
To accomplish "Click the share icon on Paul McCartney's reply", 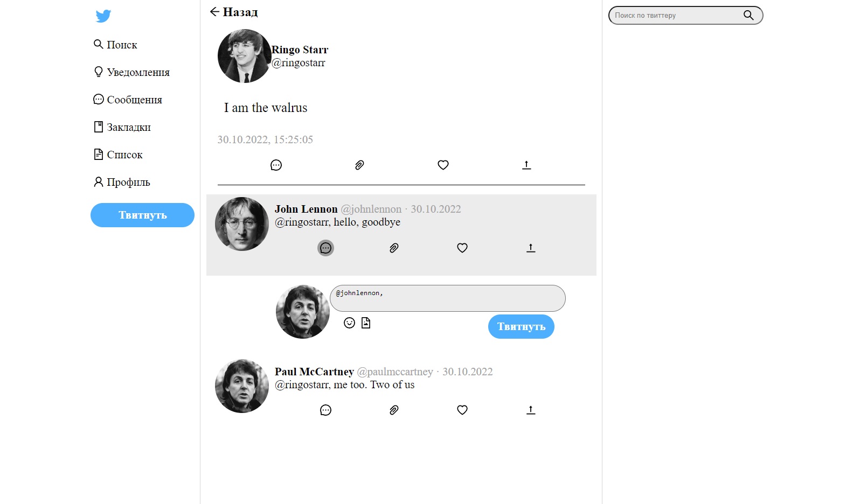I will click(x=531, y=410).
